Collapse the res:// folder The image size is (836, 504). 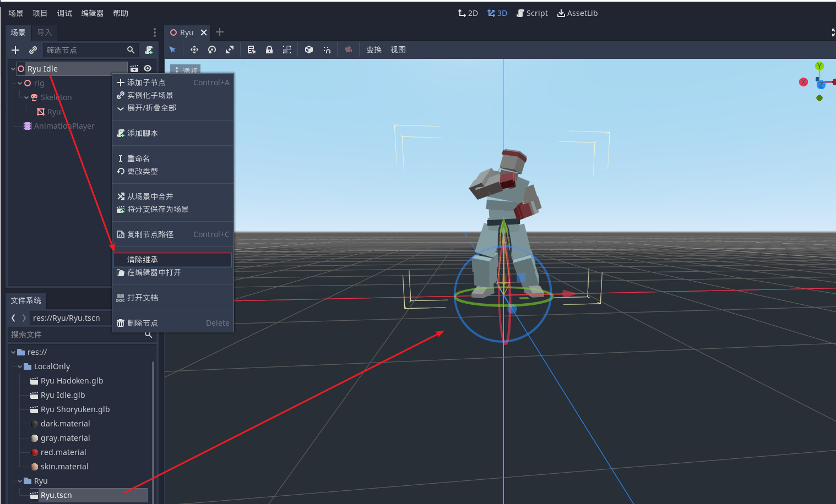pos(13,352)
